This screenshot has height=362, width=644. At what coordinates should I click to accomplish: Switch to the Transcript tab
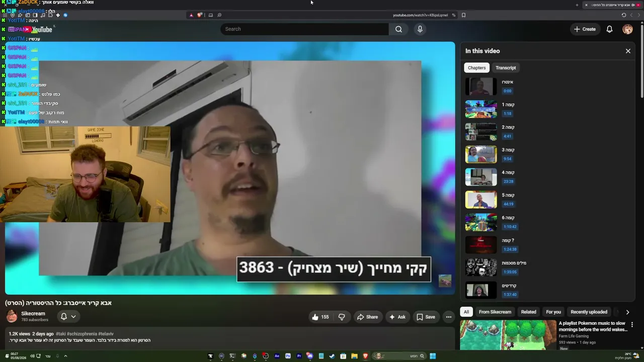coord(506,68)
